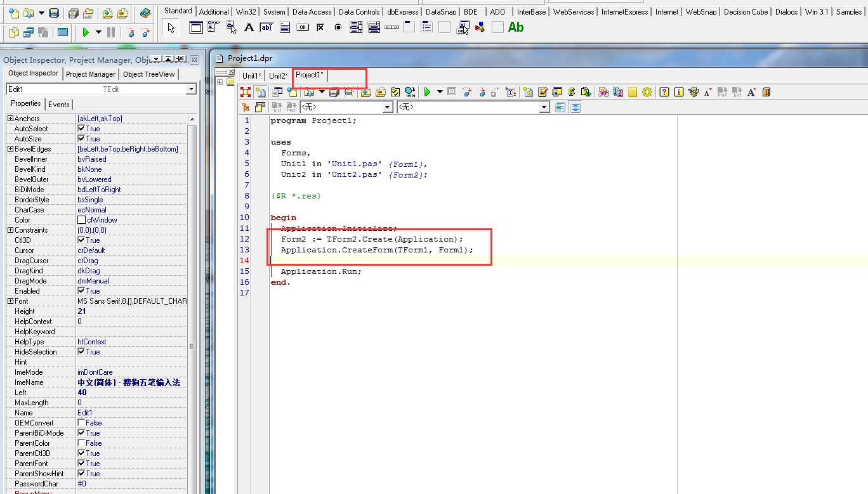Toggle the Ctl3D True checkbox
This screenshot has height=494, width=868.
(81, 240)
